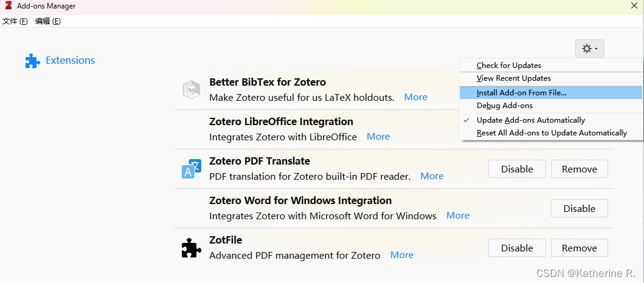Image resolution: width=644 pixels, height=283 pixels.
Task: Open the 编辑 (E) menu
Action: (x=48, y=21)
